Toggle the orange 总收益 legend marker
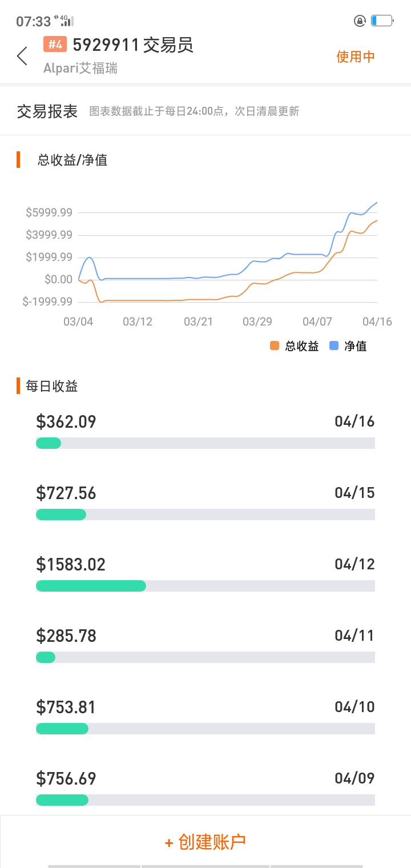 [x=275, y=346]
